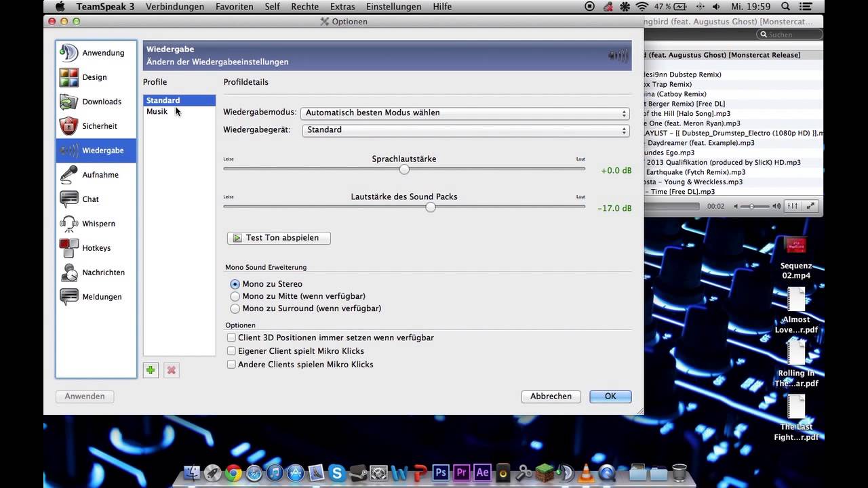The width and height of the screenshot is (868, 488).
Task: Select Almost Love PDF on the desktop
Action: (x=795, y=310)
